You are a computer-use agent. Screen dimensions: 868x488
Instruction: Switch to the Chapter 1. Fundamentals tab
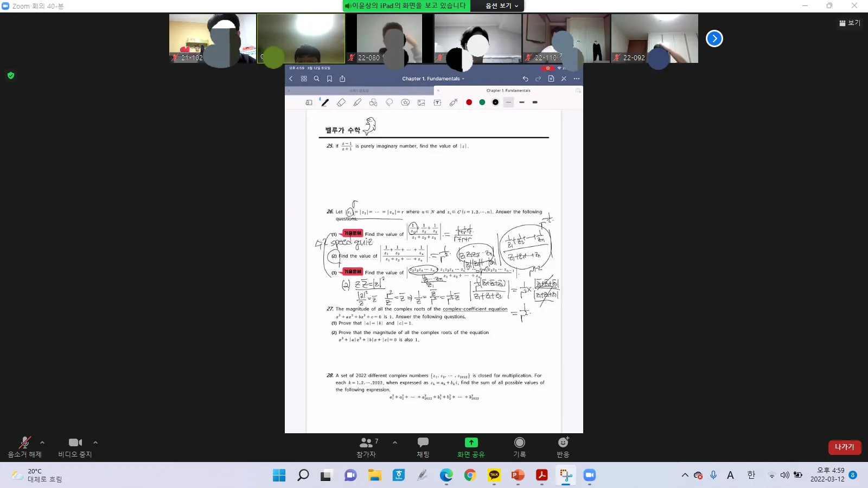pos(508,91)
